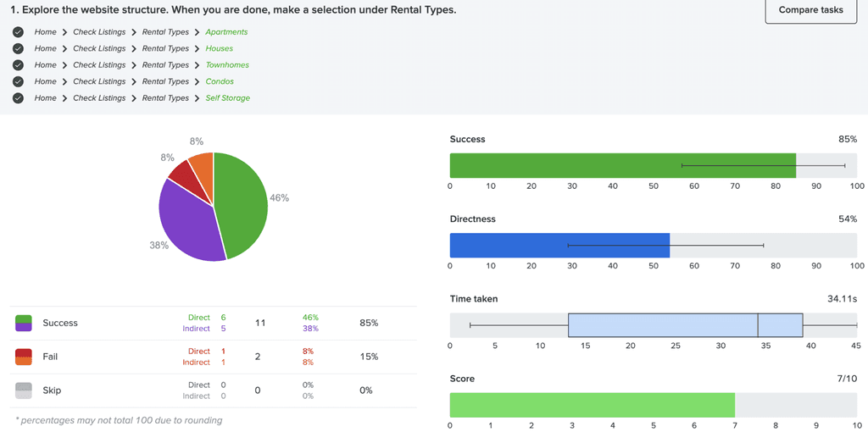This screenshot has width=868, height=432.
Task: Click checkmark icon beside Self Storage path
Action: tap(19, 98)
